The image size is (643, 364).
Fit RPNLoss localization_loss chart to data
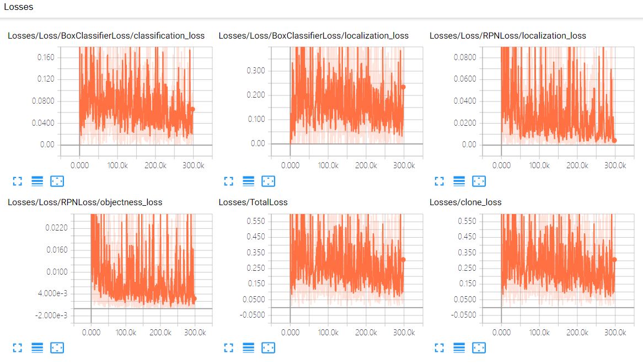pyautogui.click(x=479, y=181)
